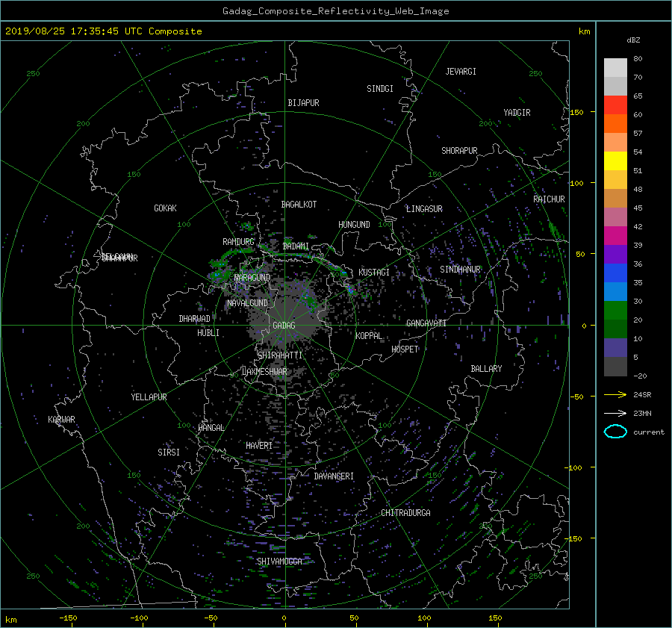Click the GANGAVATI city label

tap(426, 323)
